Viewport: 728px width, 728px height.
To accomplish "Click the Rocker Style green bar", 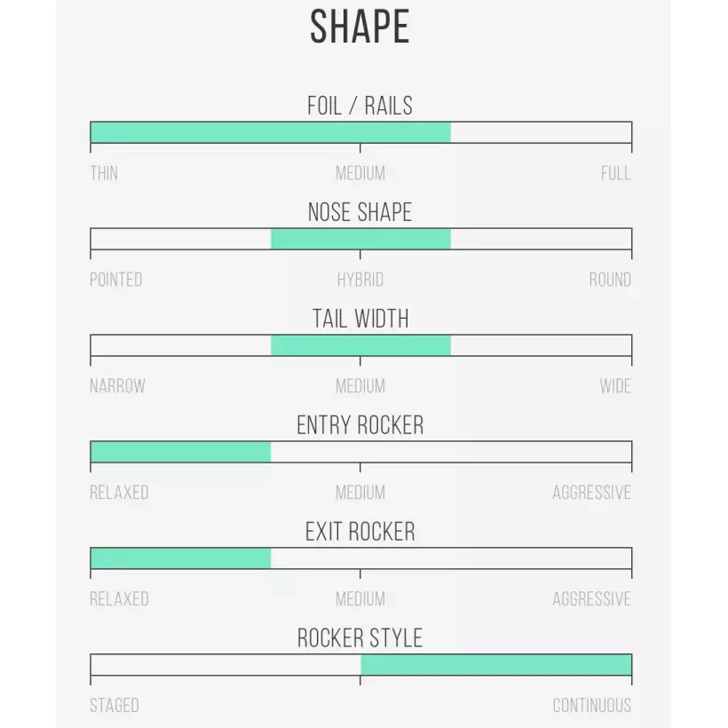I will (495, 665).
